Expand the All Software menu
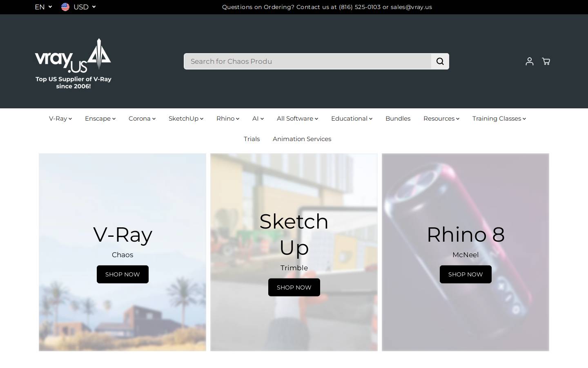 297,119
